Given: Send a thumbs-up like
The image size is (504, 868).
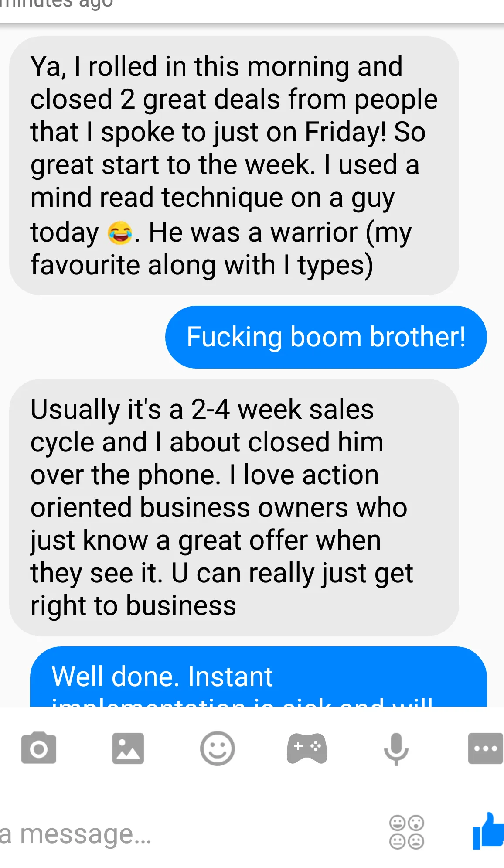Looking at the screenshot, I should point(488,831).
